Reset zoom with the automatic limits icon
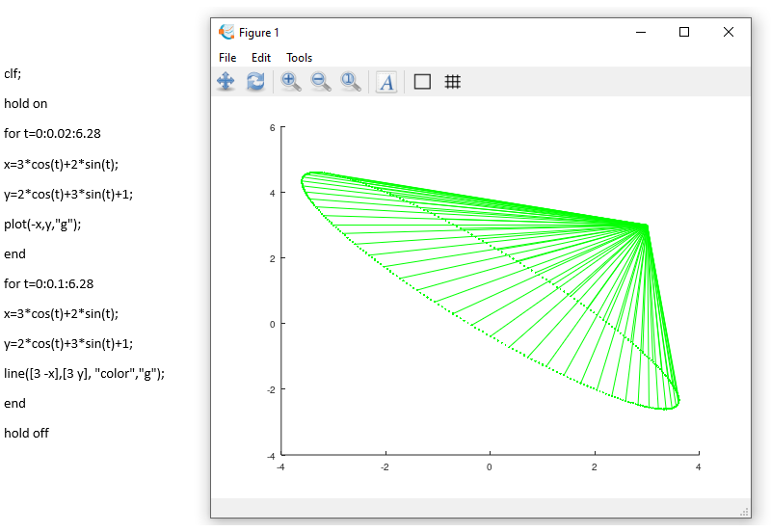 pos(351,82)
